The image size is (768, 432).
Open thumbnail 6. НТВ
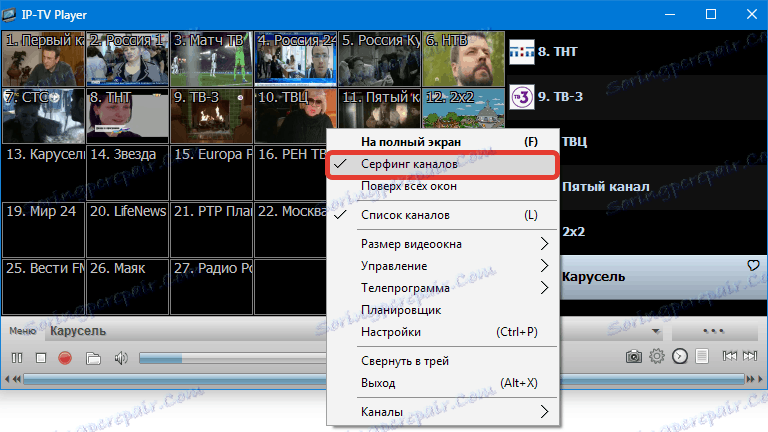click(463, 59)
